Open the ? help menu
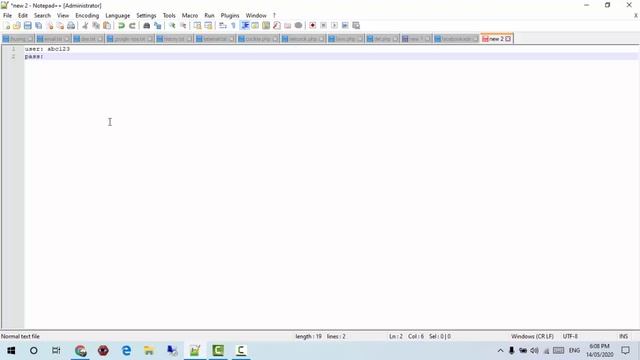This screenshot has height=360, width=640. pos(274,16)
